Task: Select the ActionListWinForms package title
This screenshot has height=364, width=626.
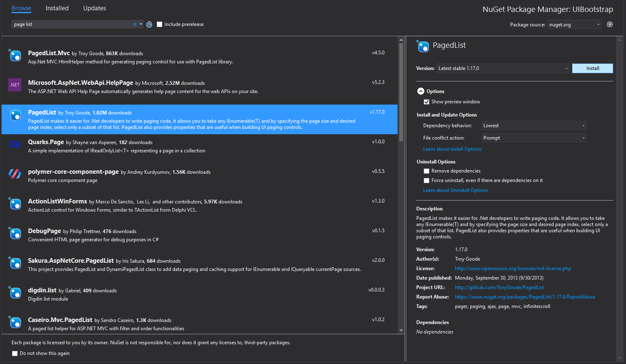Action: [x=57, y=201]
